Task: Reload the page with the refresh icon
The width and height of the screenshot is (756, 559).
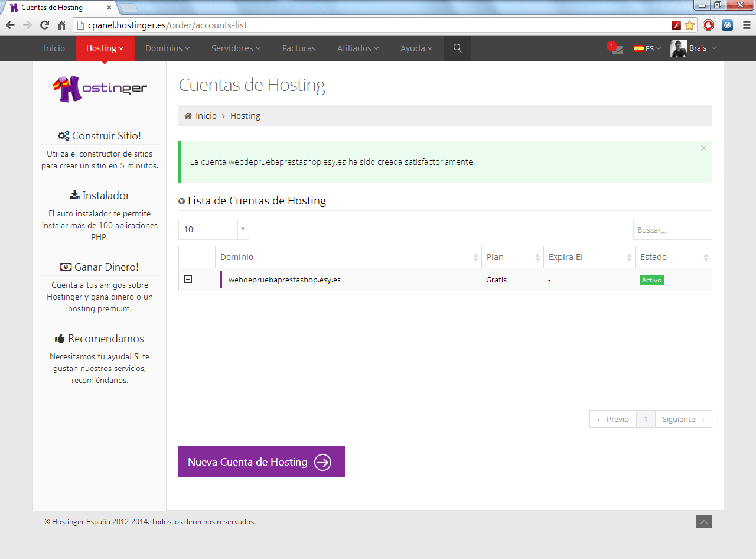Action: [44, 25]
